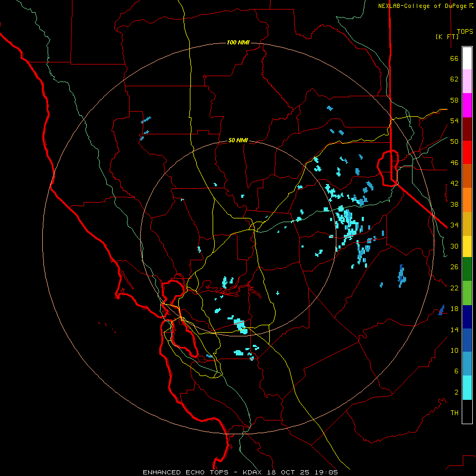The height and width of the screenshot is (476, 476).
Task: Pick the magenta band in the color scale
Action: coord(467,105)
